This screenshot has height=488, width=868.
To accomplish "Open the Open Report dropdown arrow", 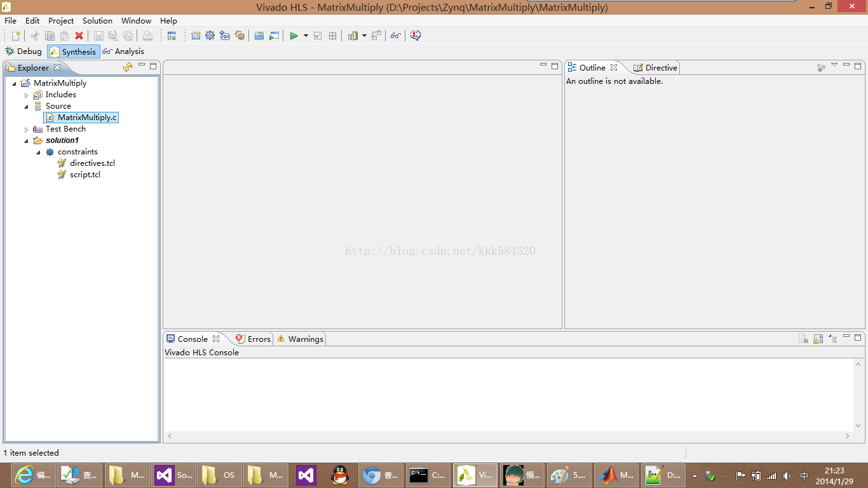I will click(364, 36).
